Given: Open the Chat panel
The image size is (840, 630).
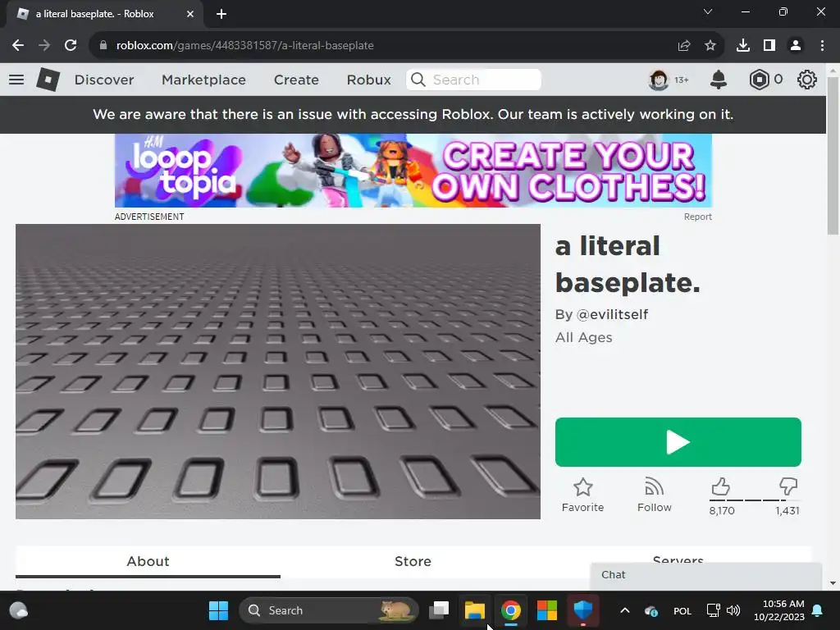Looking at the screenshot, I should [x=705, y=575].
